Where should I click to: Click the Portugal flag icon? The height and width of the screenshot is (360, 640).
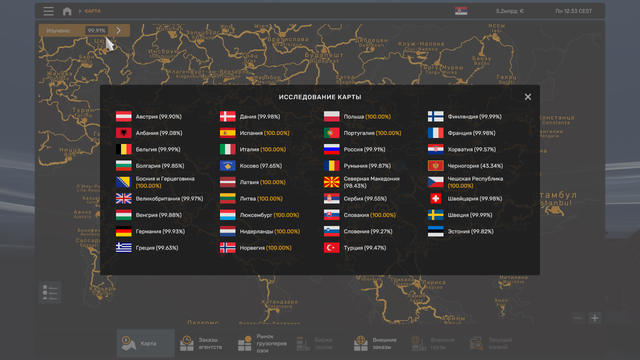(332, 133)
